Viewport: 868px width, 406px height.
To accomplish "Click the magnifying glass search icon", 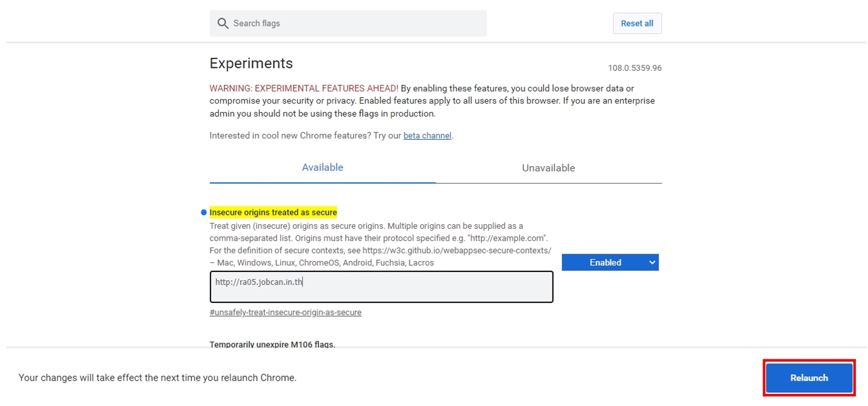I will pyautogui.click(x=223, y=24).
